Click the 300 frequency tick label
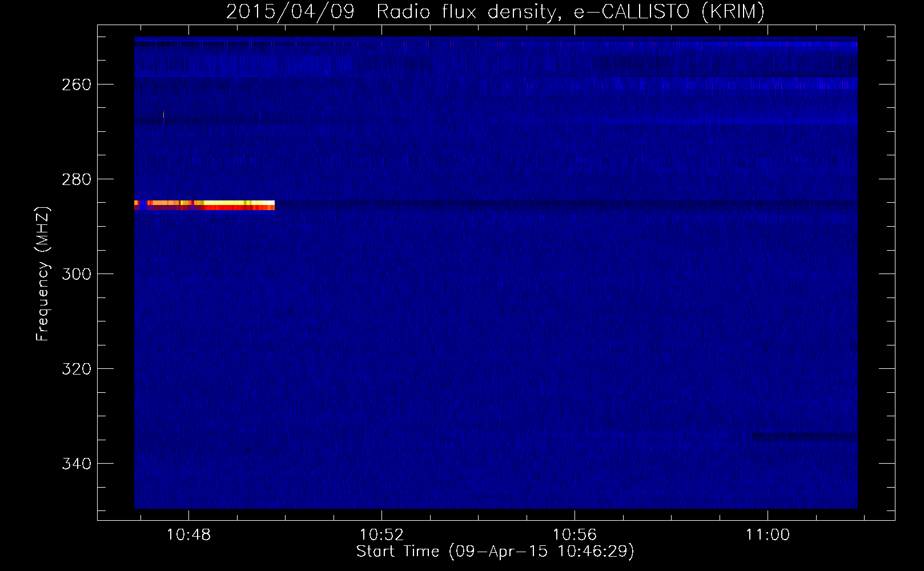 pyautogui.click(x=77, y=274)
